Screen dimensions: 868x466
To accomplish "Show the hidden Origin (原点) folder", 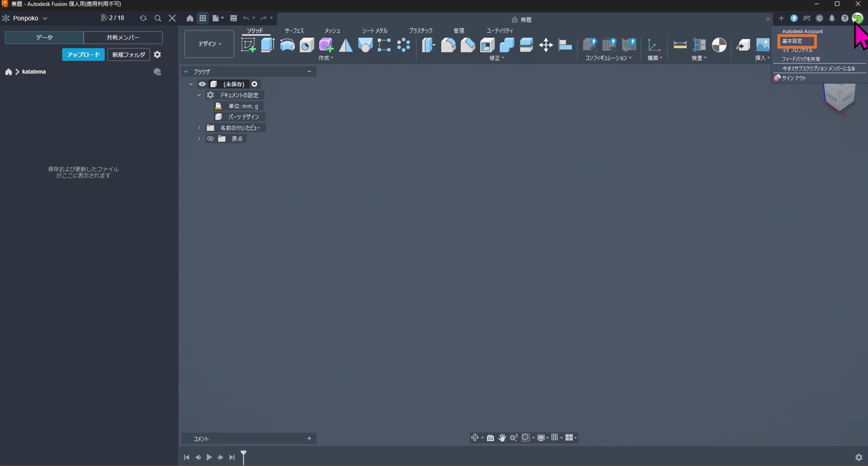I will [x=210, y=138].
